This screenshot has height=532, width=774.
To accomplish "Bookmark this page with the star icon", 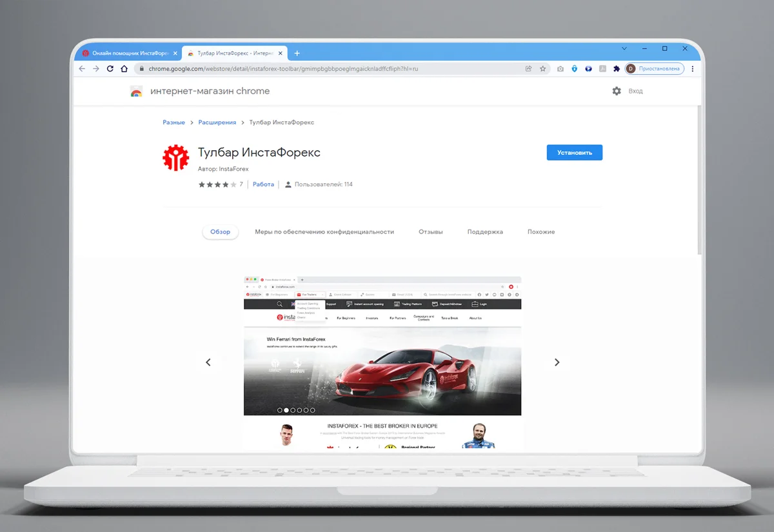I will (542, 69).
